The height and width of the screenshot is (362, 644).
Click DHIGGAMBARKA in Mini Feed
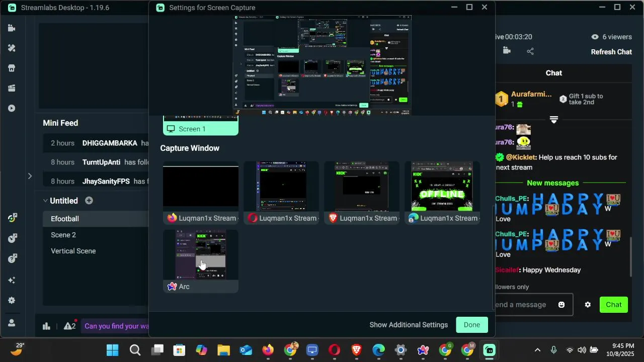[110, 143]
